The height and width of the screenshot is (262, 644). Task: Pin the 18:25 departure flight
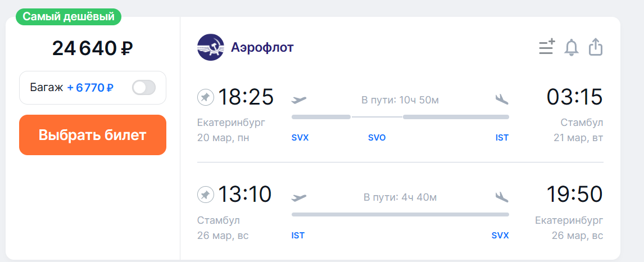[205, 97]
